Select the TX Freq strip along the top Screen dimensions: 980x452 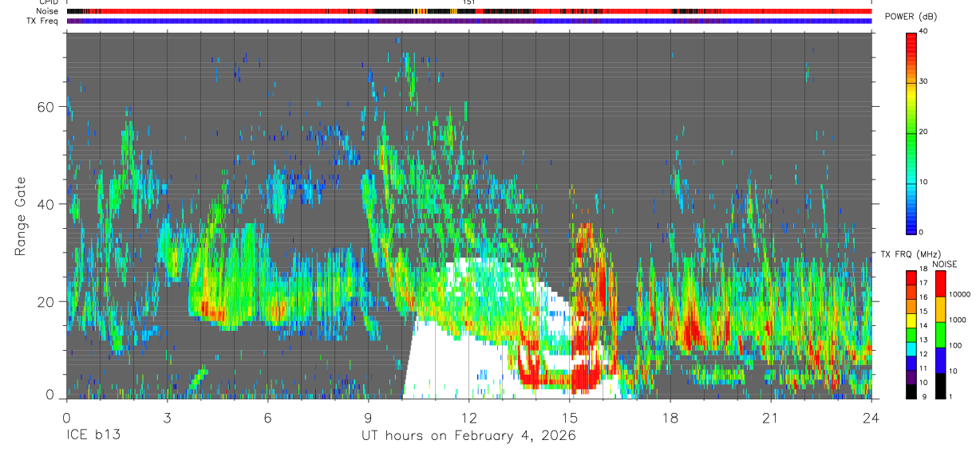468,21
